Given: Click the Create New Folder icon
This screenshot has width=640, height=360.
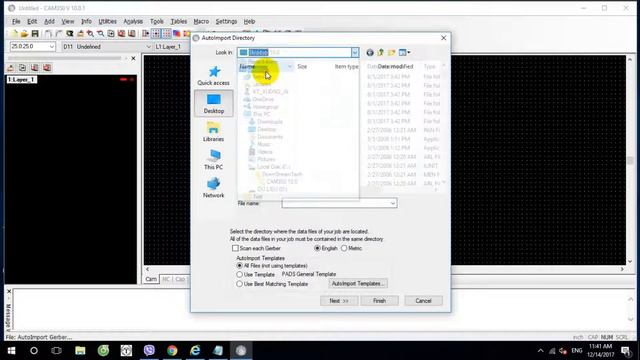Looking at the screenshot, I should 391,52.
